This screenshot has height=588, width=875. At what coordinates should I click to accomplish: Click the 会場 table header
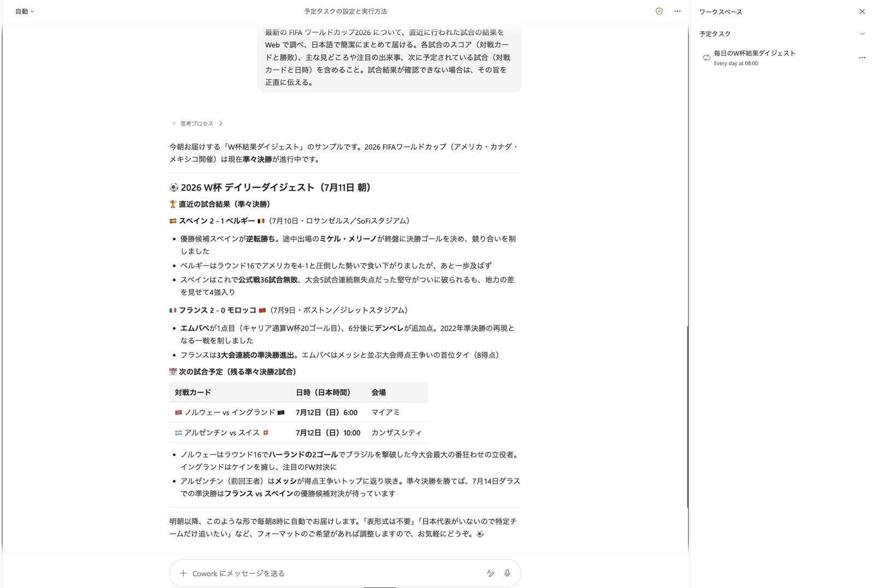(x=378, y=393)
